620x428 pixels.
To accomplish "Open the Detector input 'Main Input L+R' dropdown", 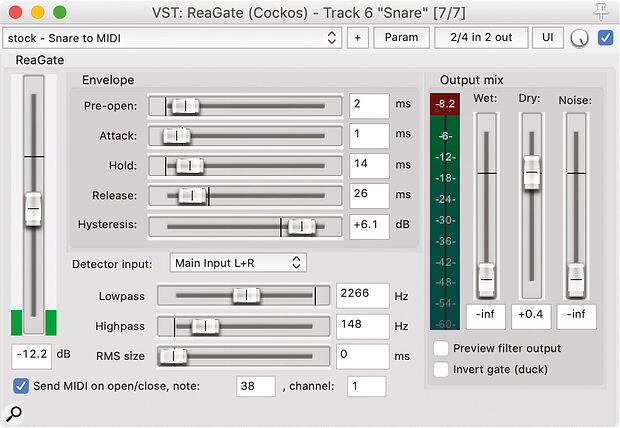I will click(x=238, y=263).
